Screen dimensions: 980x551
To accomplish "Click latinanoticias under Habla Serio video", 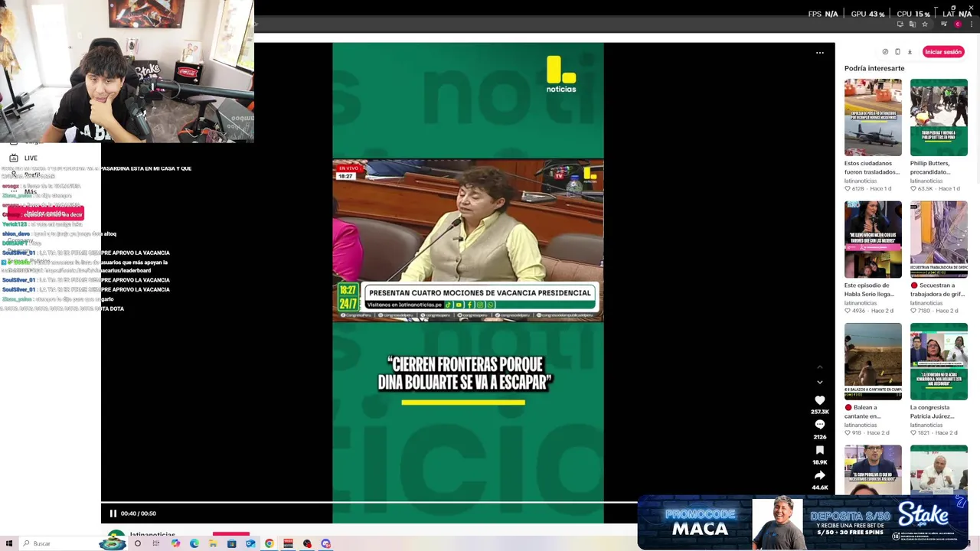I will (x=861, y=303).
